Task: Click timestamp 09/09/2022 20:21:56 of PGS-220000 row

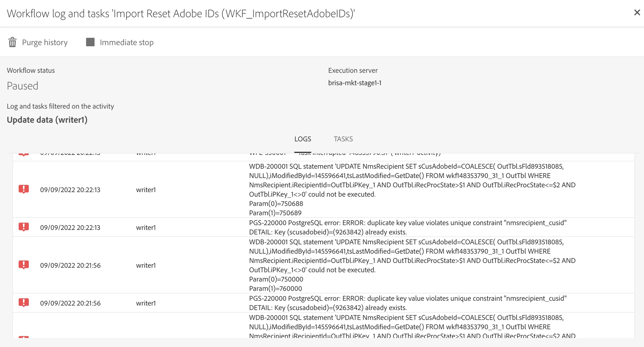Action: pos(70,303)
